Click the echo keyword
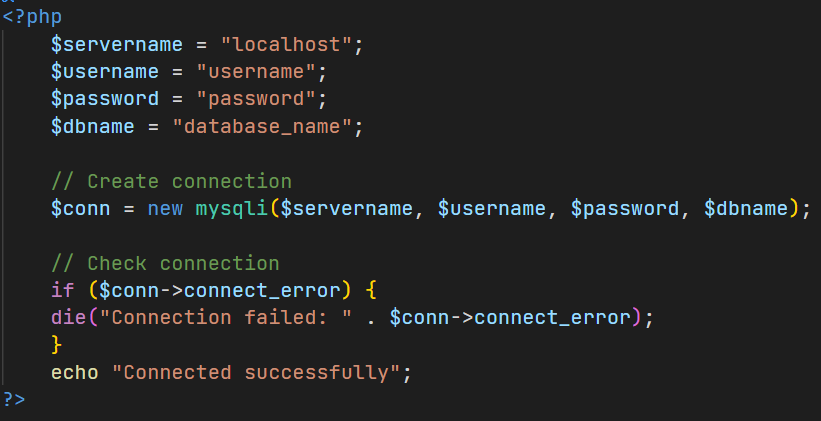 tap(74, 372)
